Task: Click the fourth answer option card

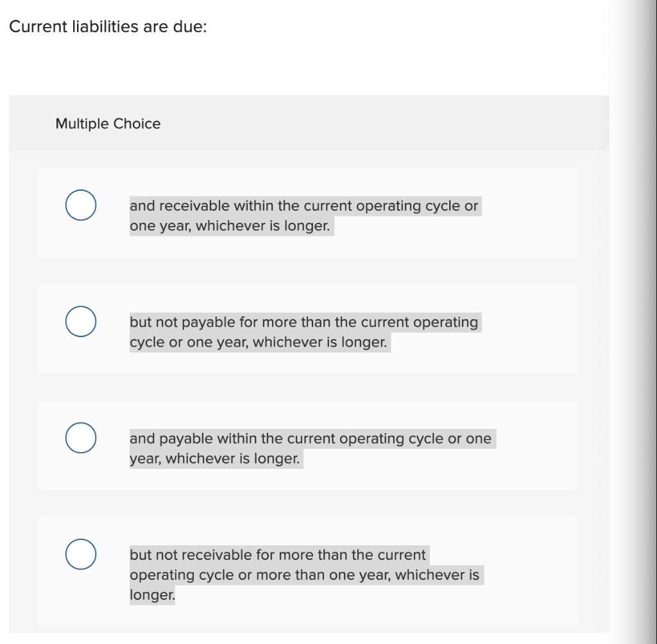Action: coord(308,571)
